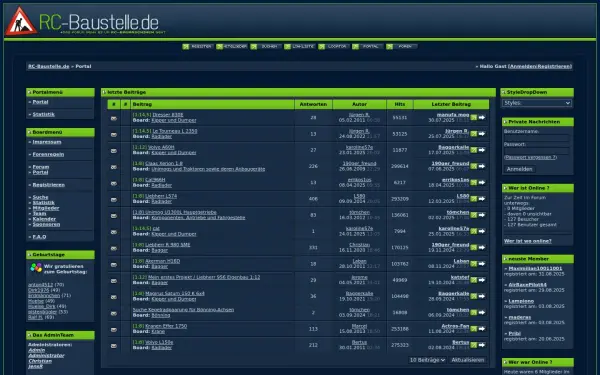Viewport: 600px width, 375px height.
Task: Click the colorful balloons birthday icon
Action: 36,267
